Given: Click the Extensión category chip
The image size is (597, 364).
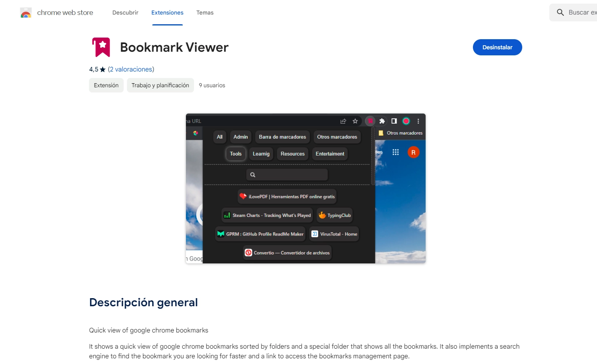Looking at the screenshot, I should tap(106, 85).
